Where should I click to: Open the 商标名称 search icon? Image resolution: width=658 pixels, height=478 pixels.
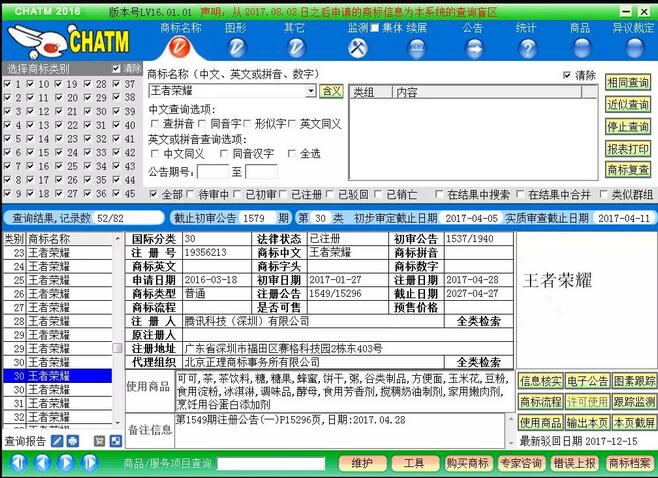180,47
